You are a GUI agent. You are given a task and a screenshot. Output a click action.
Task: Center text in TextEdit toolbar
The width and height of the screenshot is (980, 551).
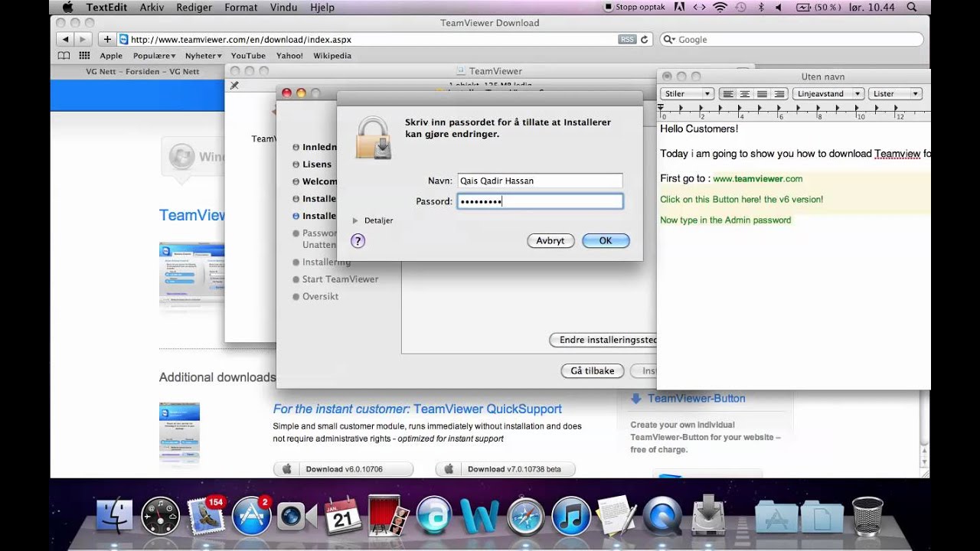coord(744,93)
